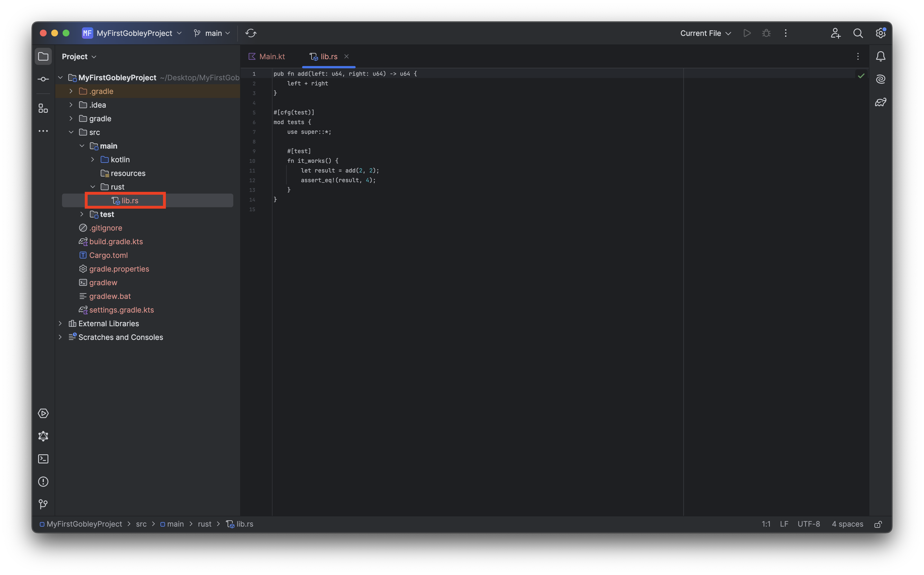Click the sync/reload project icon

coord(250,33)
